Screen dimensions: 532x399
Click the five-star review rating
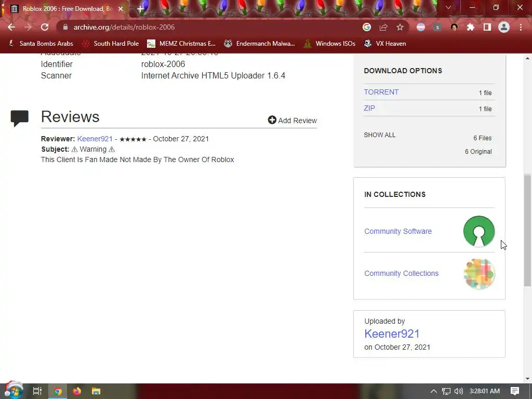point(133,139)
